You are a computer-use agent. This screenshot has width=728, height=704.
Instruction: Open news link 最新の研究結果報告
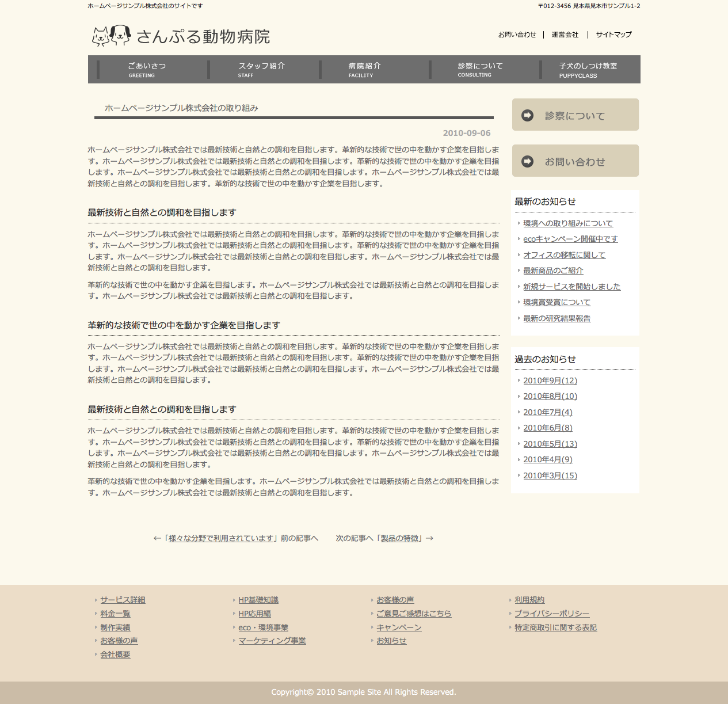click(557, 318)
